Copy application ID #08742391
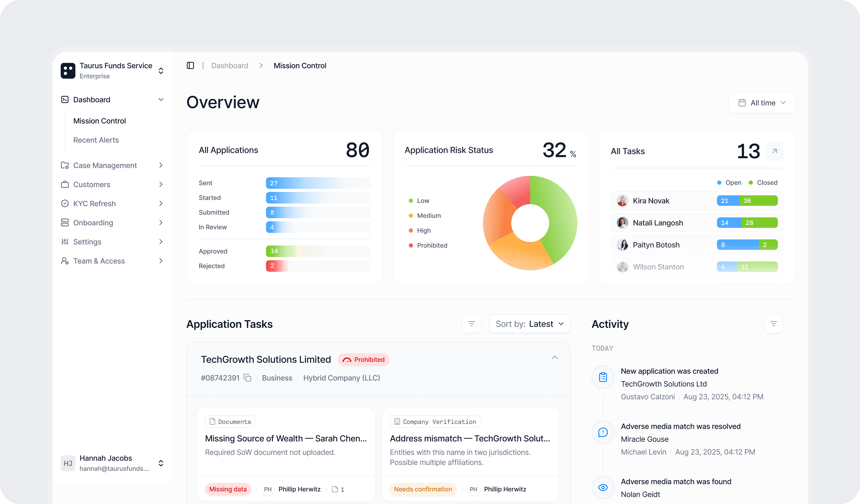Image resolution: width=860 pixels, height=504 pixels. coord(247,378)
